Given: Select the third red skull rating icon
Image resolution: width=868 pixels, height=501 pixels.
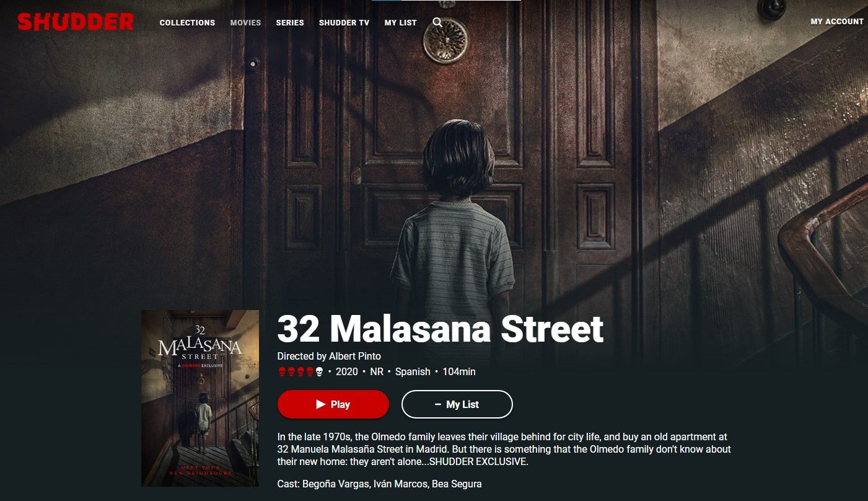Looking at the screenshot, I should click(300, 371).
